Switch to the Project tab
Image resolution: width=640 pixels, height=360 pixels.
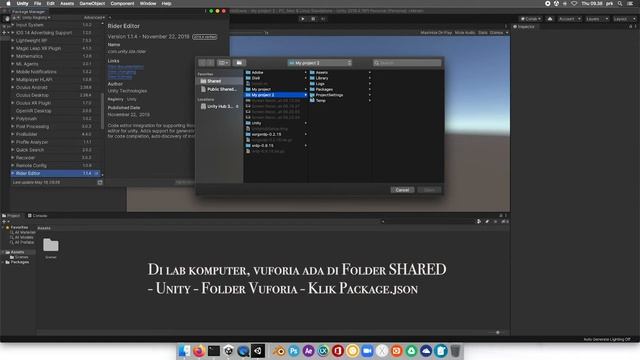[x=11, y=216]
